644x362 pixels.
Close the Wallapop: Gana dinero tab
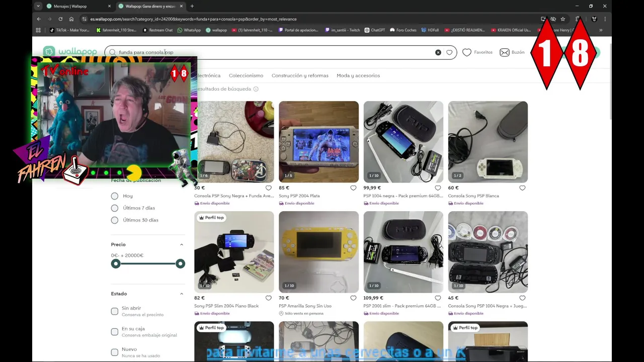(x=181, y=6)
